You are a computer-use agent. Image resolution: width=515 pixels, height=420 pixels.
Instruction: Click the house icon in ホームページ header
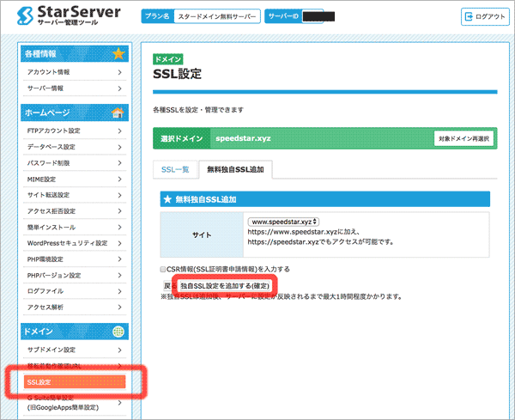tap(118, 113)
